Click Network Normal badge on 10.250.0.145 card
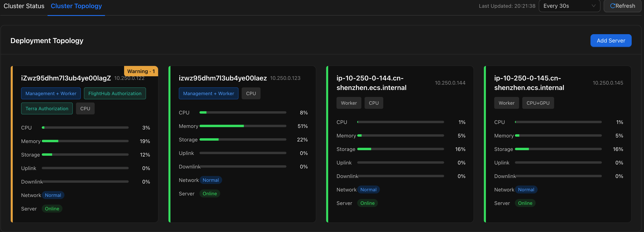Screen dimensions: 644x232 (526, 189)
